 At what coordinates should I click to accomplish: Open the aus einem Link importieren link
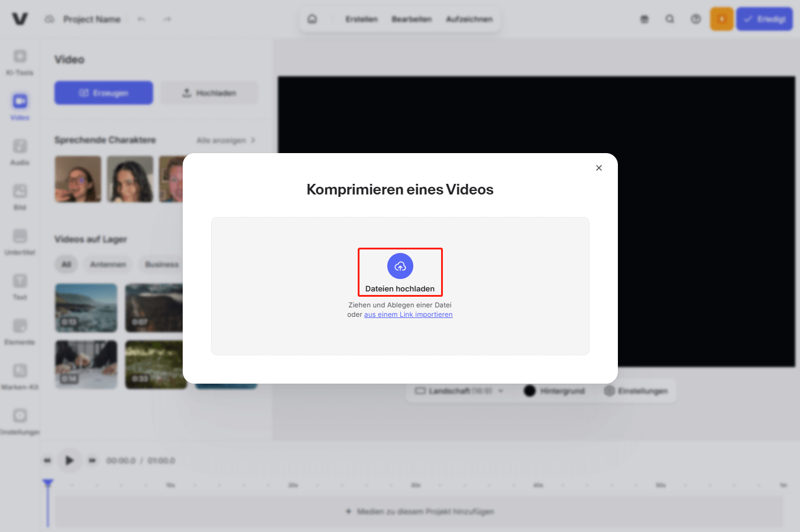(409, 314)
